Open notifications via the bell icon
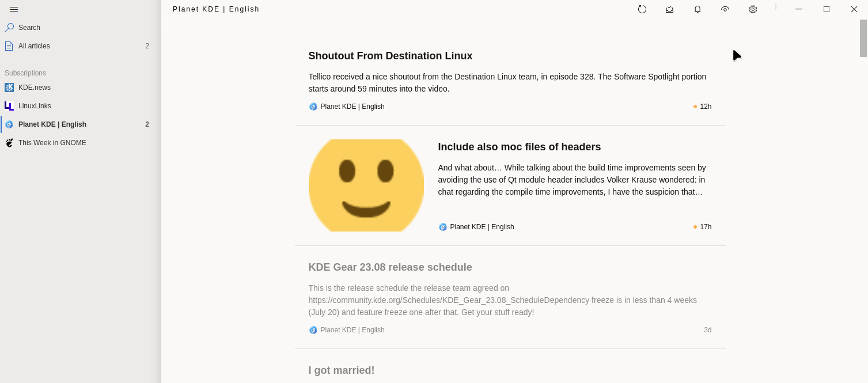Viewport: 868px width, 383px height. pyautogui.click(x=698, y=9)
